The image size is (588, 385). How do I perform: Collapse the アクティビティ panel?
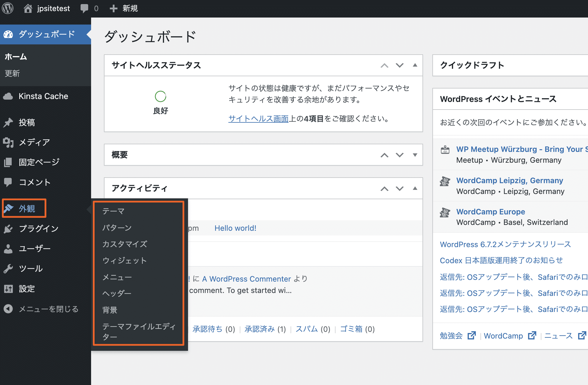(x=415, y=188)
